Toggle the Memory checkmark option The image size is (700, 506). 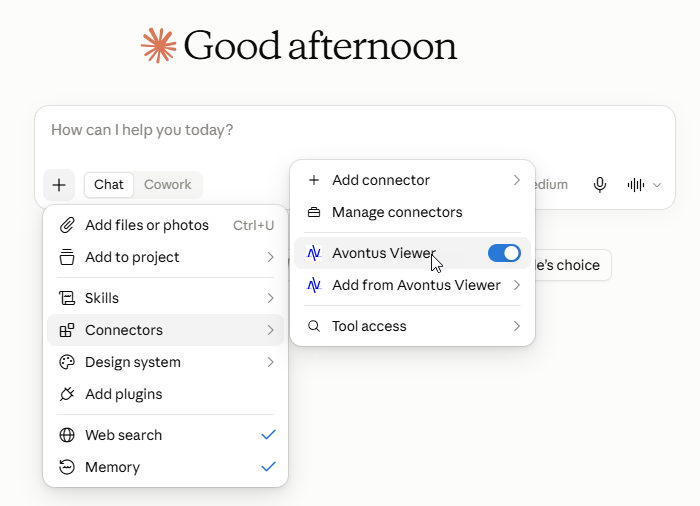tap(268, 467)
